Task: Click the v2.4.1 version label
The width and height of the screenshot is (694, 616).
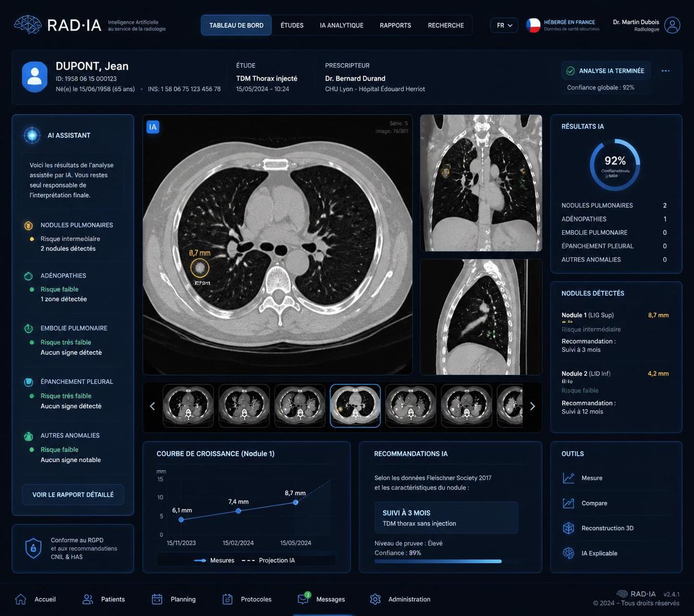Action: (671, 594)
